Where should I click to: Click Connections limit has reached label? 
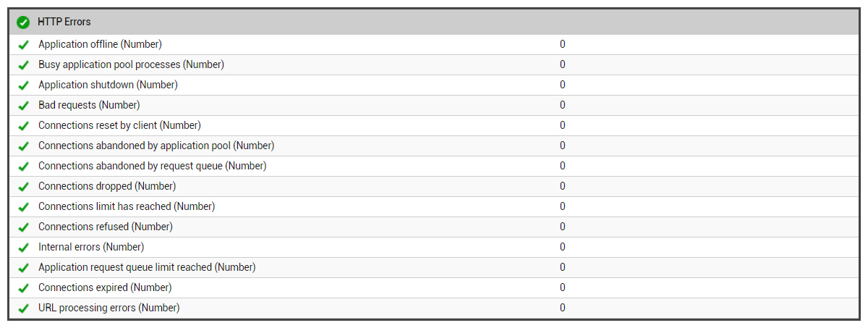tap(127, 206)
